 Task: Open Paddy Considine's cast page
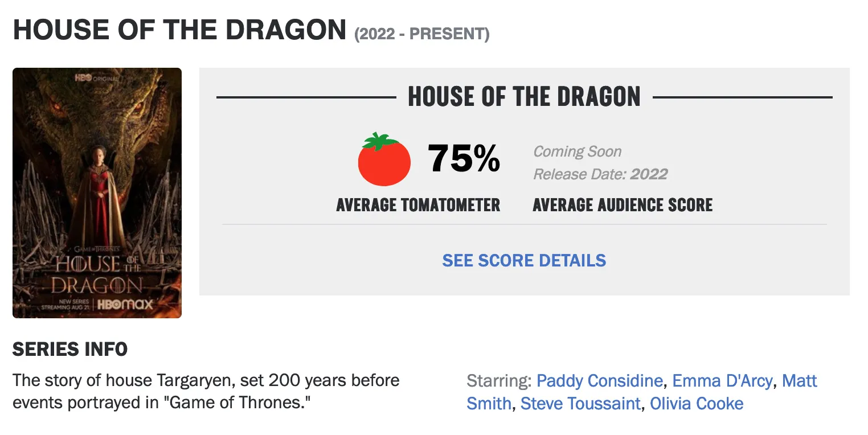599,381
